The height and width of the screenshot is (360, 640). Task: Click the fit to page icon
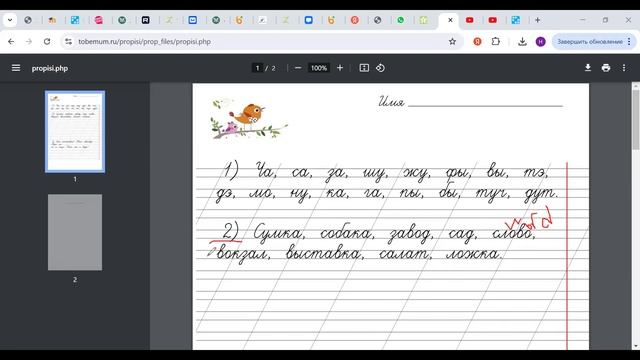(364, 68)
